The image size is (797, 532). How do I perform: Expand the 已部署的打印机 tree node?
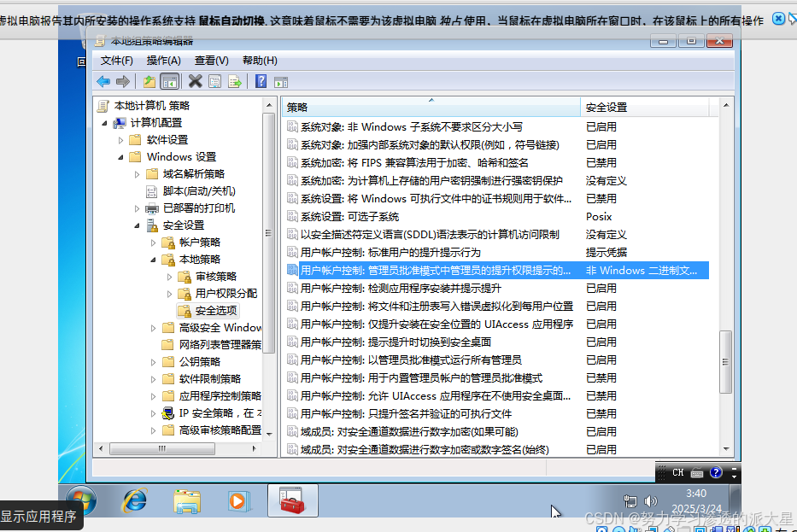tap(138, 208)
